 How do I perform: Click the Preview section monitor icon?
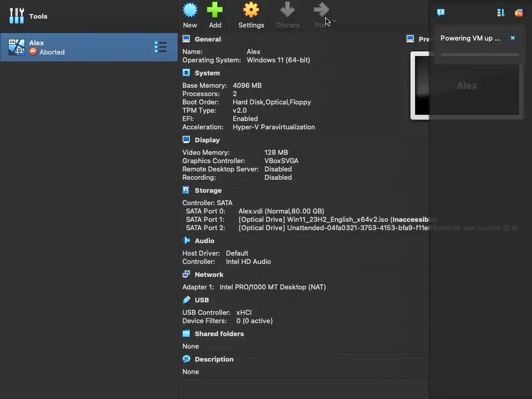(410, 38)
